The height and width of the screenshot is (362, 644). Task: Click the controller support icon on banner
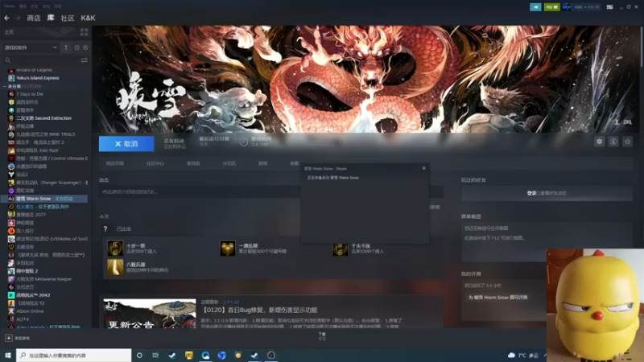pyautogui.click(x=628, y=122)
